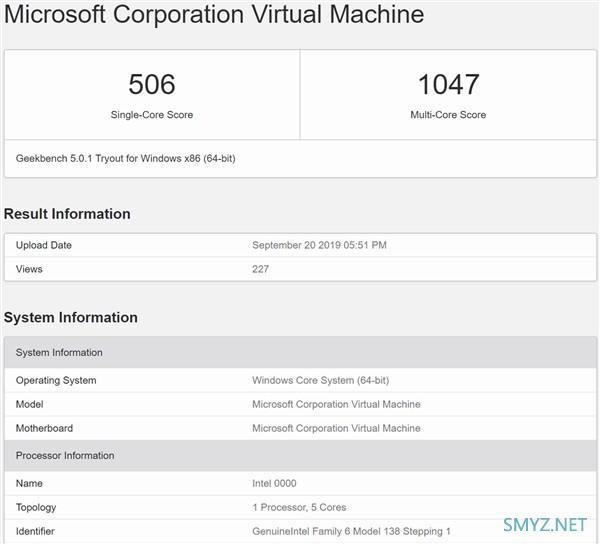Select the Name row label
Viewport: 600px width, 544px height.
click(x=29, y=484)
